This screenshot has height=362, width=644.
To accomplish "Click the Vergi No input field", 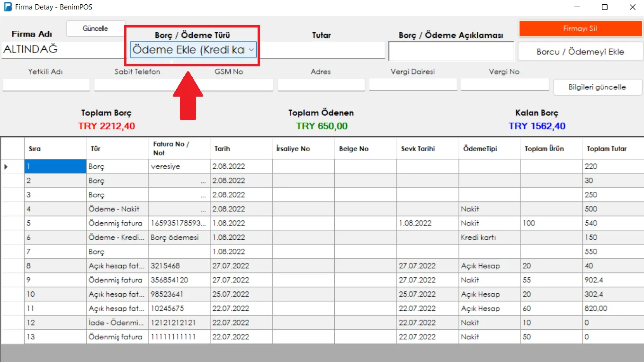I will click(504, 85).
